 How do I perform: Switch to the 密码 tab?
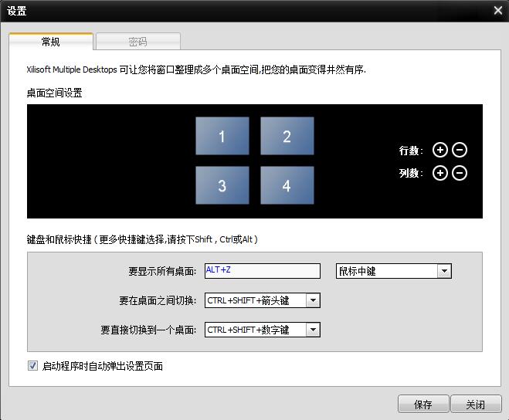(138, 42)
